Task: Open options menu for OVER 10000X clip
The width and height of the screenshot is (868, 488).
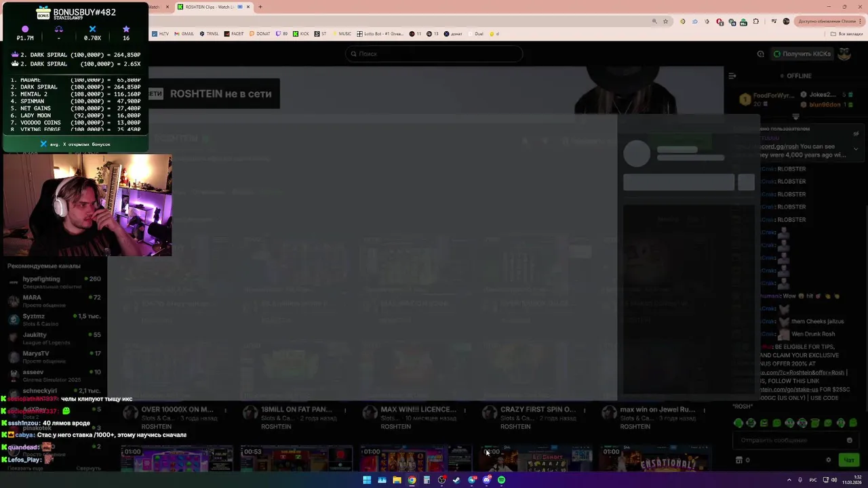Action: pyautogui.click(x=225, y=410)
